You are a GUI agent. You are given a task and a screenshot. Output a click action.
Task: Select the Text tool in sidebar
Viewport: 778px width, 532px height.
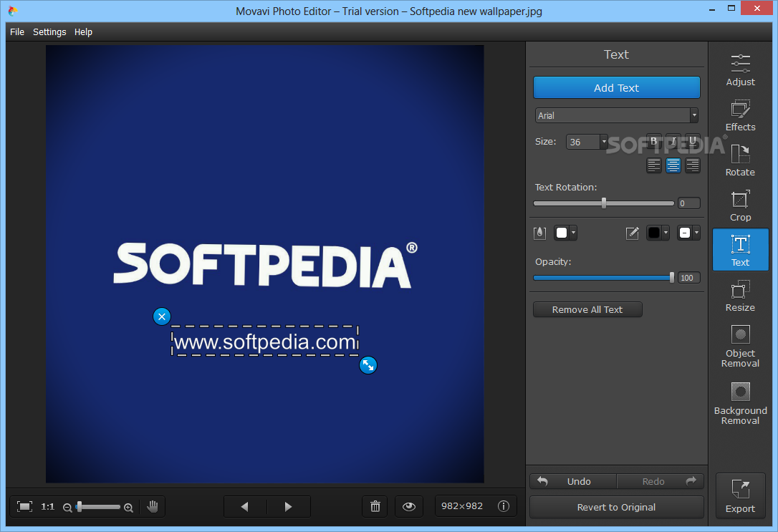tap(740, 250)
